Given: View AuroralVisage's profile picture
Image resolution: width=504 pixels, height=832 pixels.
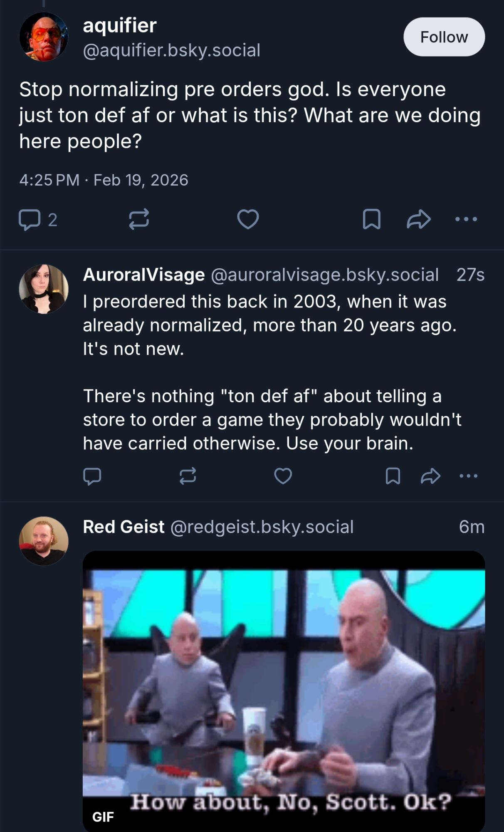Looking at the screenshot, I should point(44,289).
